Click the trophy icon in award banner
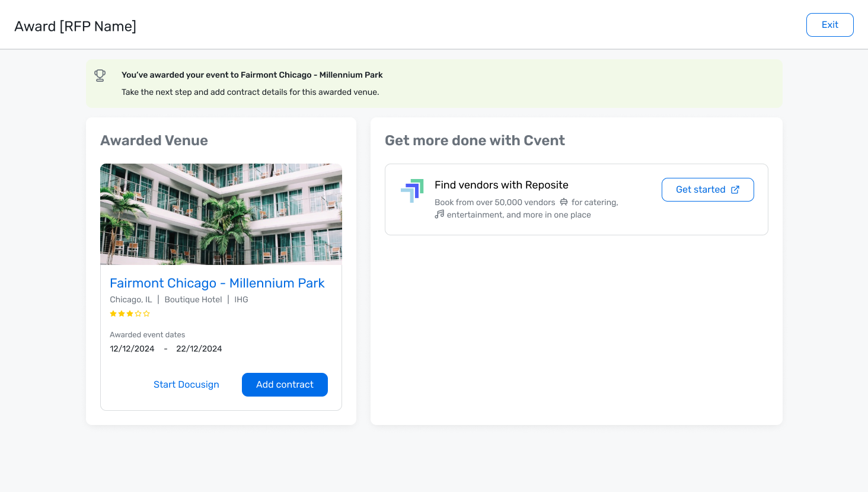Screen dimensions: 868x492 pyautogui.click(x=100, y=75)
